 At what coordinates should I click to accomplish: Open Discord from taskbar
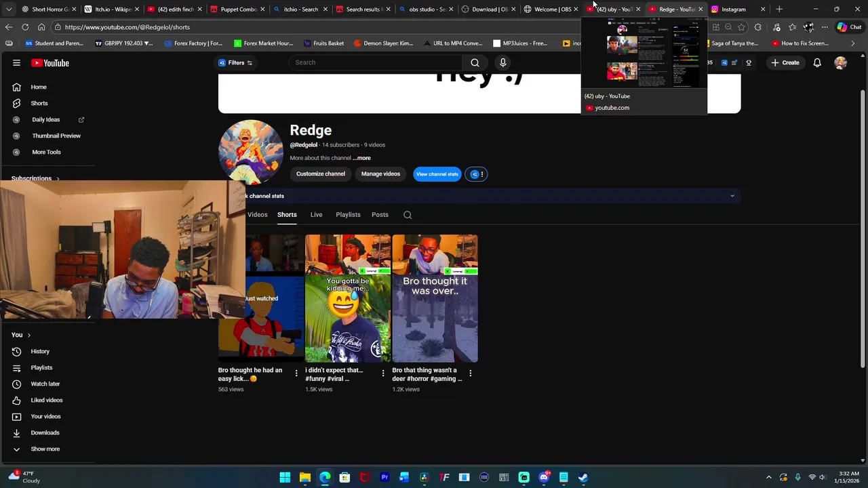click(x=544, y=477)
